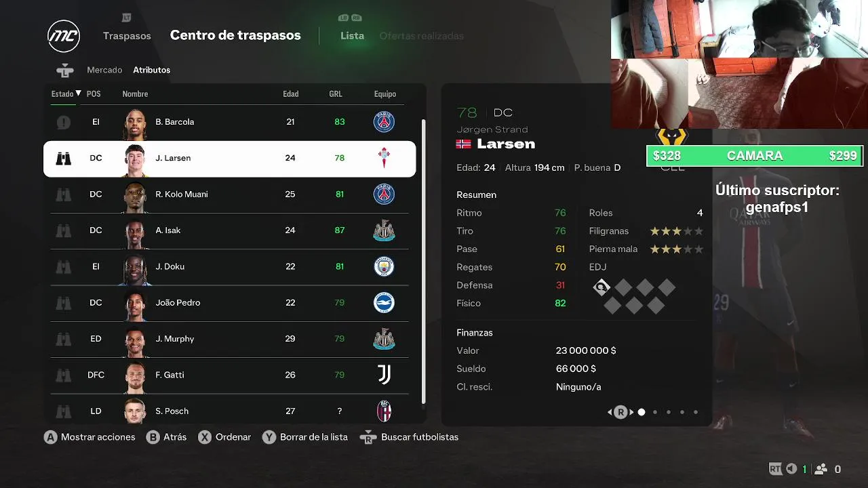Toggle the scouting binoculars on F. Gatti row
The height and width of the screenshot is (488, 868).
[63, 375]
